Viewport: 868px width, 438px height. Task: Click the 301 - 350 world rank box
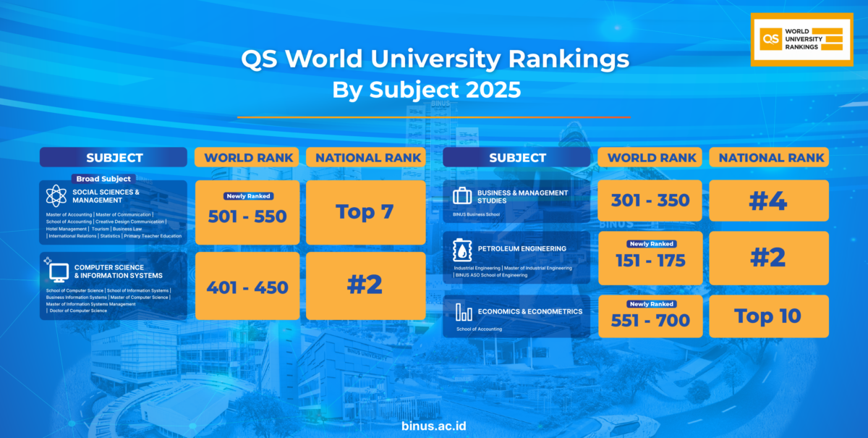[x=650, y=201]
